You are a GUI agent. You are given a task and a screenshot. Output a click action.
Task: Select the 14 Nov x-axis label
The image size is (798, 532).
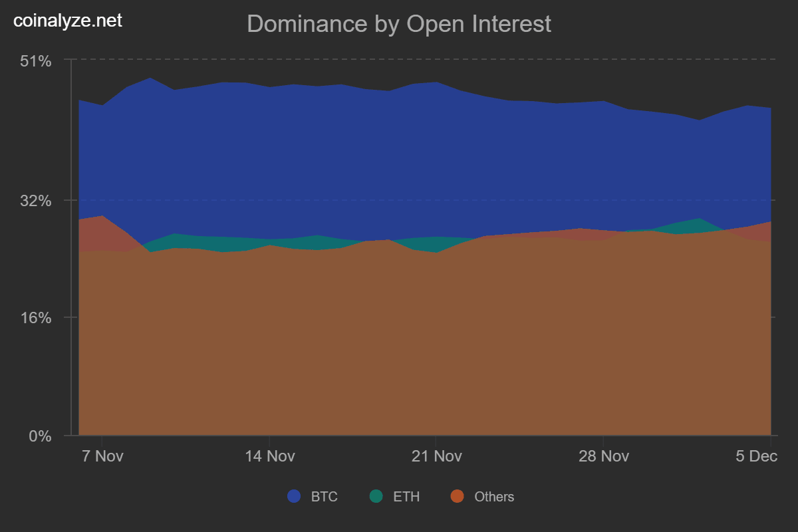point(269,456)
